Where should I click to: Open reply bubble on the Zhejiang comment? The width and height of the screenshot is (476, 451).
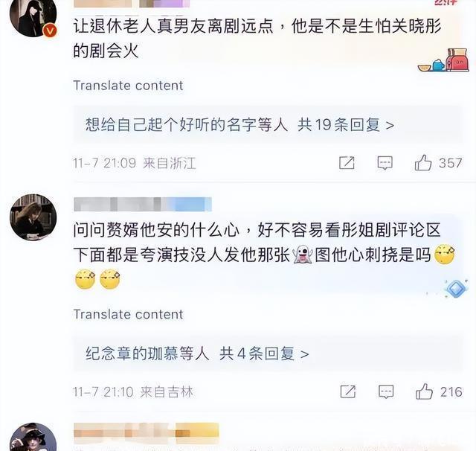coord(385,163)
